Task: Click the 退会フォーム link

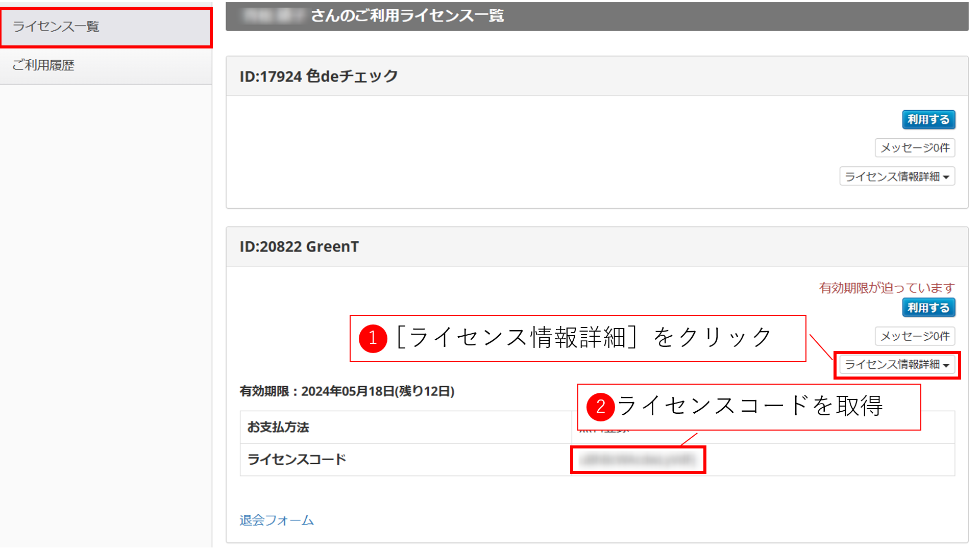Action: point(277,520)
